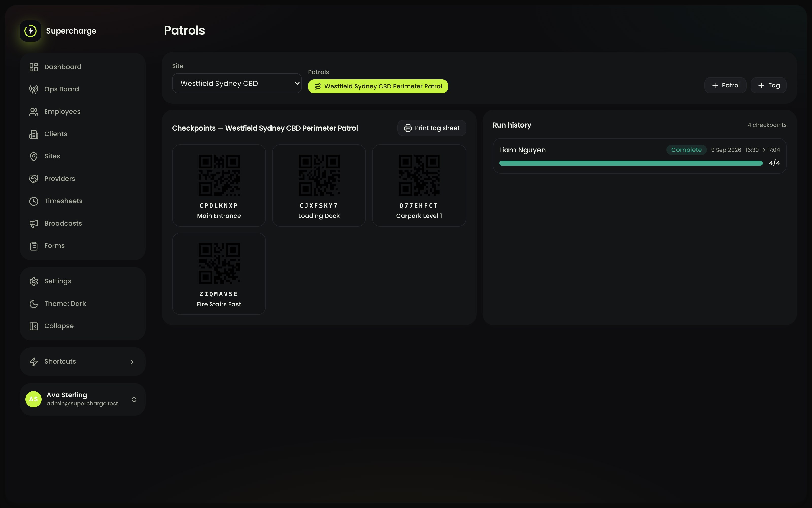Select checkpoint code Q77EHFCT
Screen dimensions: 812x508
[419, 206]
